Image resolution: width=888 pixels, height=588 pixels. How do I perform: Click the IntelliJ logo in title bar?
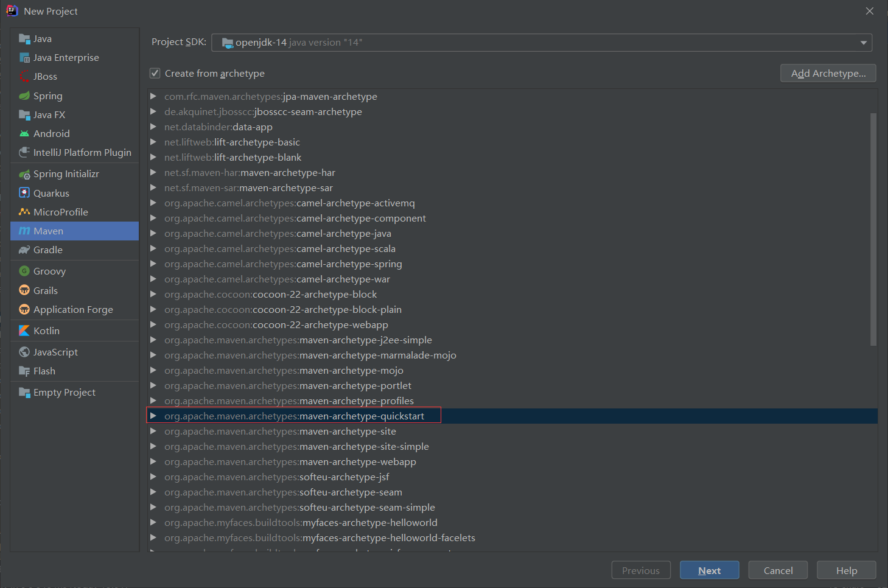pos(12,11)
